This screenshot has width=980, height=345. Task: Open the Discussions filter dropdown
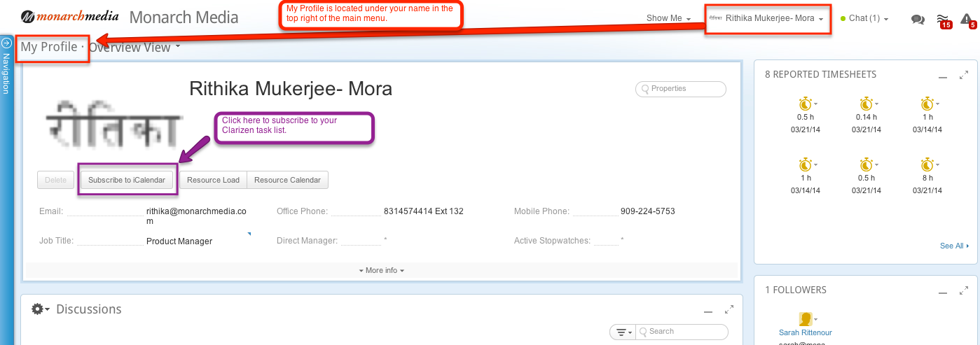coord(621,332)
